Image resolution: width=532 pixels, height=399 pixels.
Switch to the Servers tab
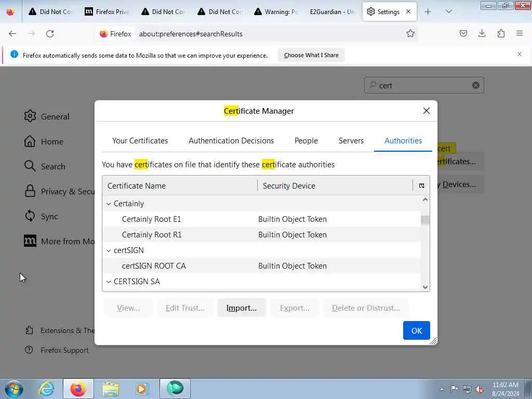351,140
